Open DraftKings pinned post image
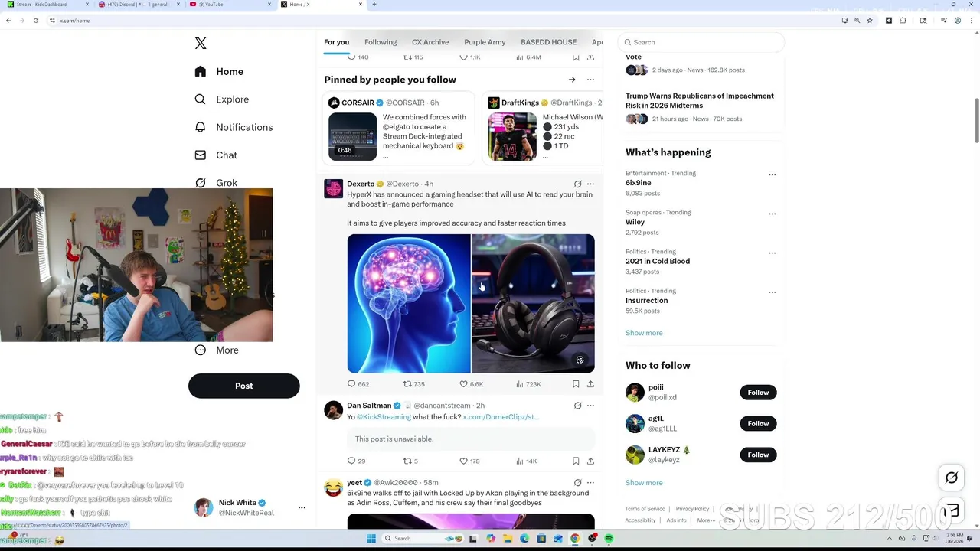Image resolution: width=980 pixels, height=551 pixels. (513, 136)
